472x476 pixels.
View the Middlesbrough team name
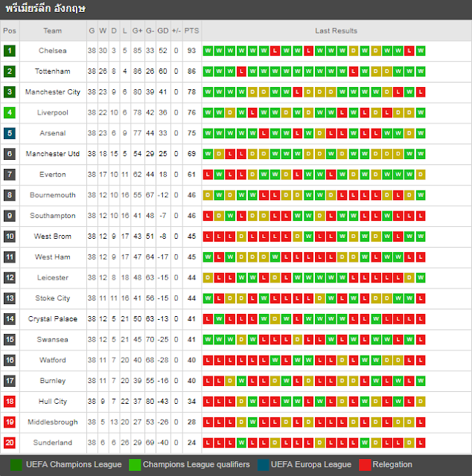click(53, 422)
